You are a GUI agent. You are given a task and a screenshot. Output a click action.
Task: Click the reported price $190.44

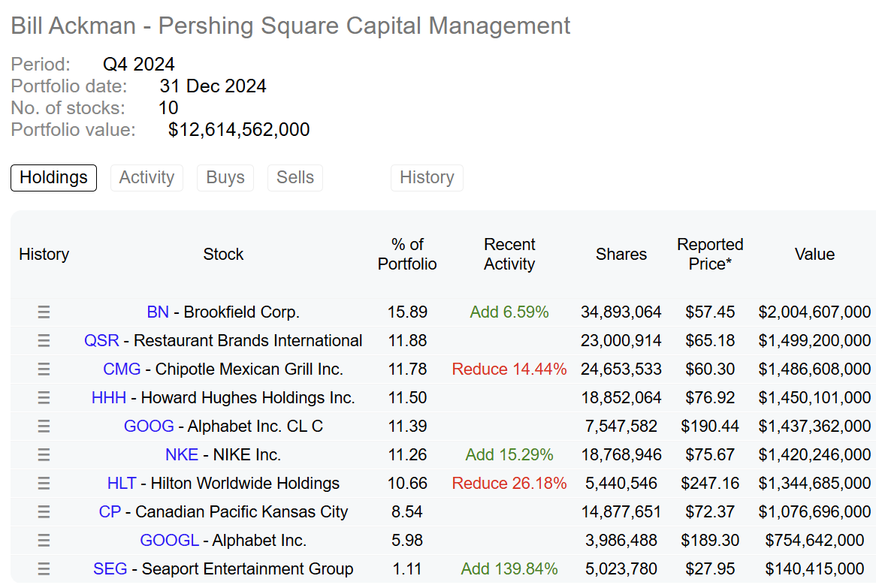[710, 426]
